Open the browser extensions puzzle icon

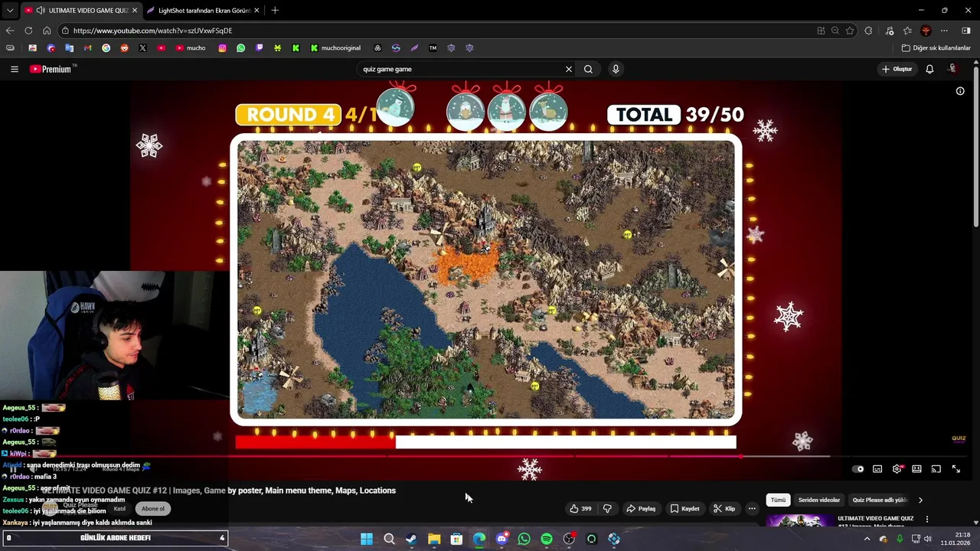868,31
